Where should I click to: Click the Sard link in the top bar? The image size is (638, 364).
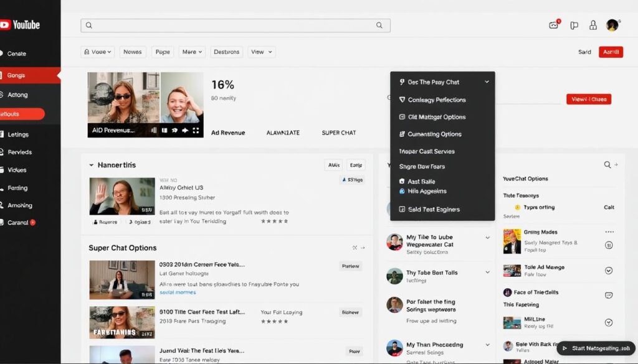584,52
